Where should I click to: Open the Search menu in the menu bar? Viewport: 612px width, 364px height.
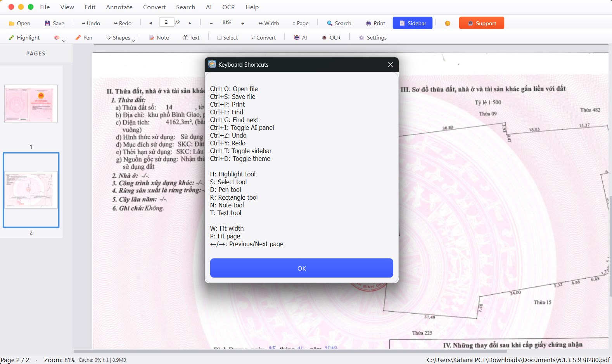coord(186,7)
